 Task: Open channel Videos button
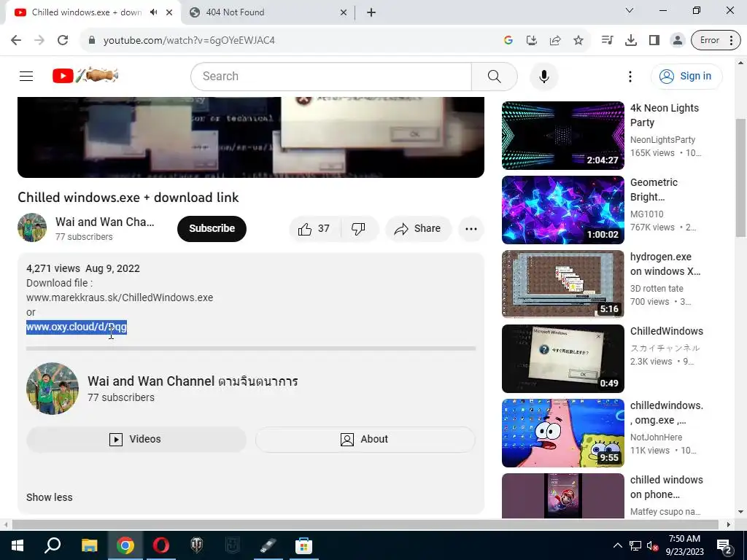coord(136,439)
